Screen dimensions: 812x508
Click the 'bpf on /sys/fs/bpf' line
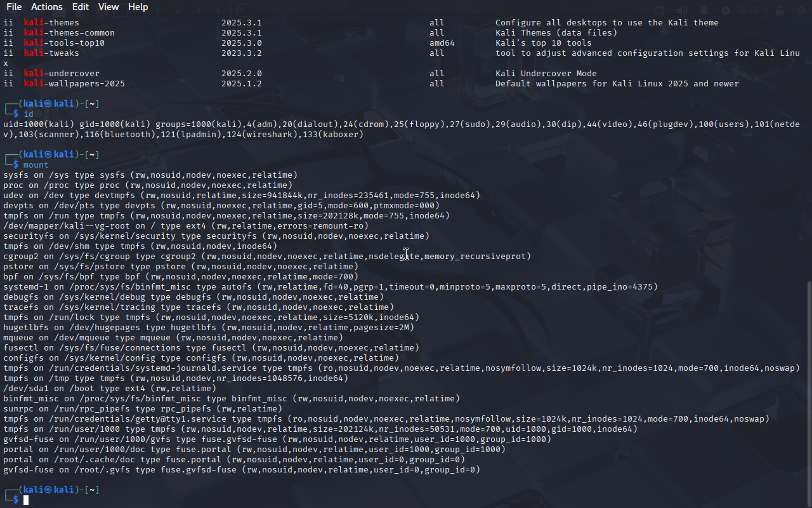click(181, 277)
